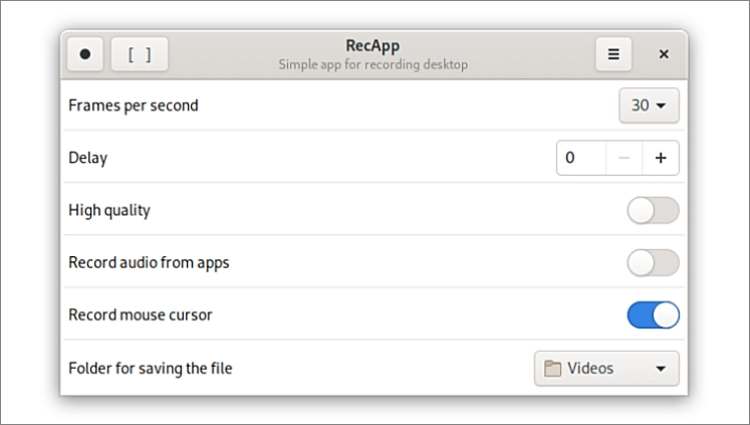Open the hamburger menu

614,55
